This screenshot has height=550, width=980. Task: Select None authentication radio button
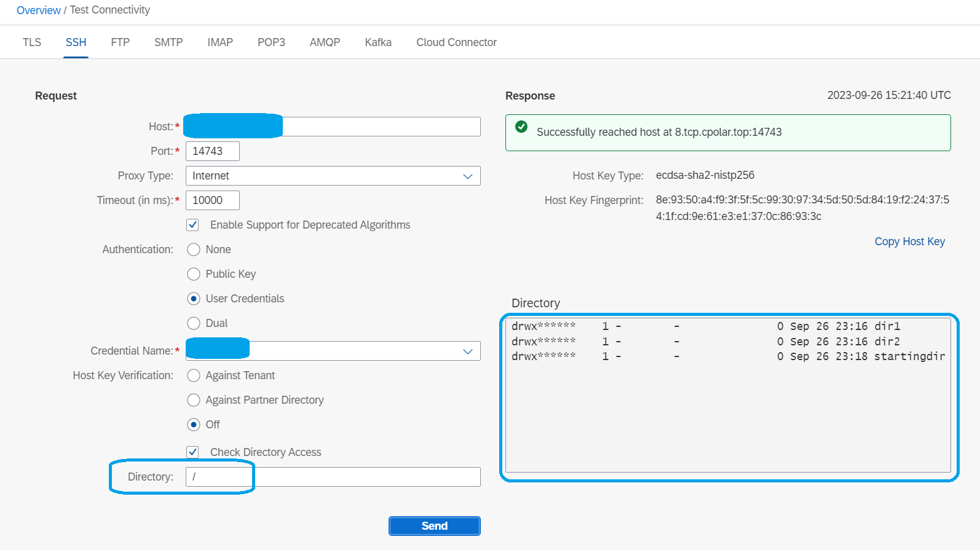(x=194, y=249)
